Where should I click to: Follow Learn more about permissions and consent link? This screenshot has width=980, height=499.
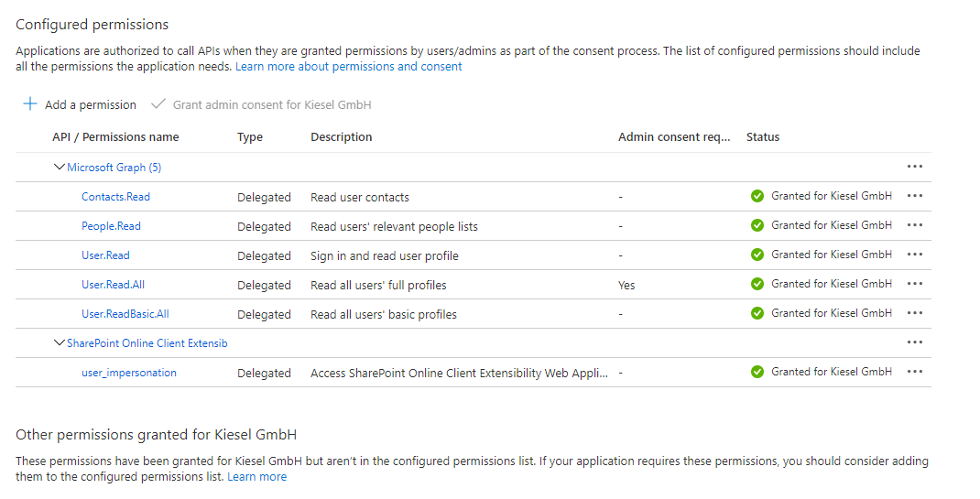point(349,67)
